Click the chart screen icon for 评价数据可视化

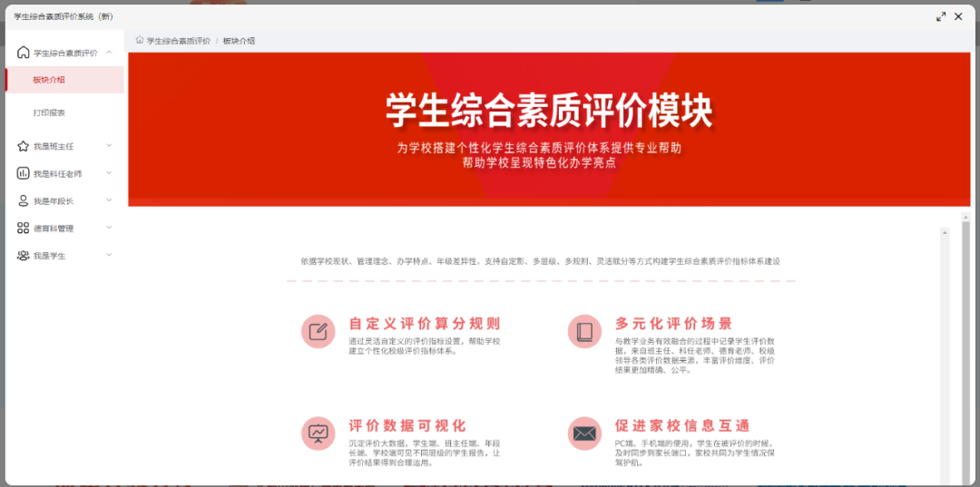(x=318, y=433)
